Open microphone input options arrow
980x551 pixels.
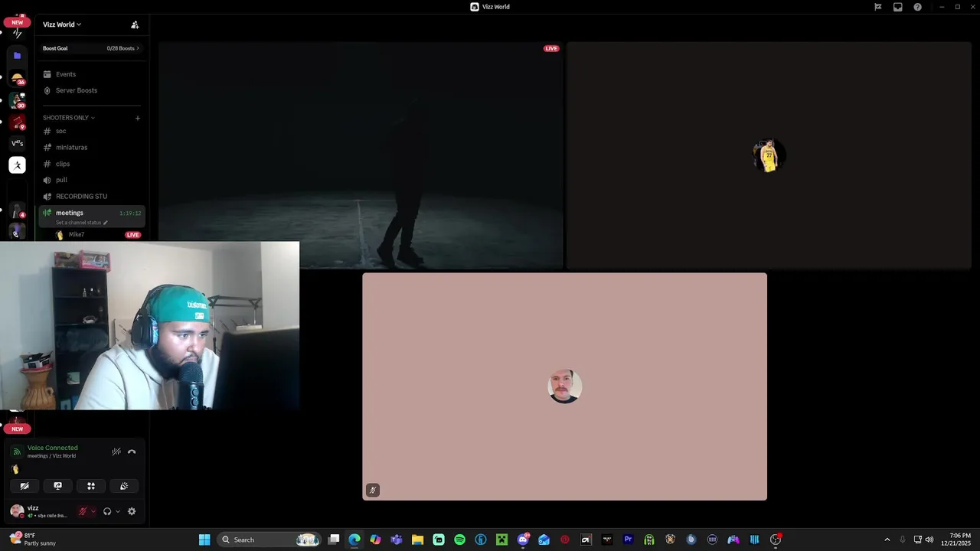pyautogui.click(x=93, y=511)
